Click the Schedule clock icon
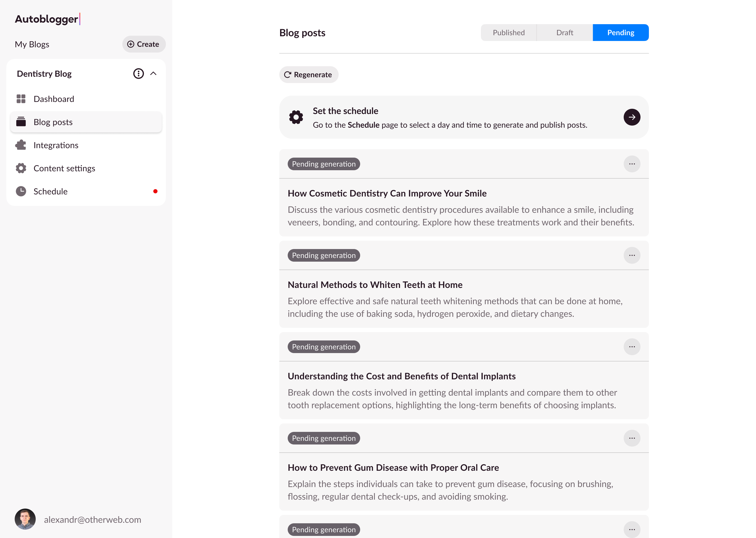 pyautogui.click(x=21, y=192)
